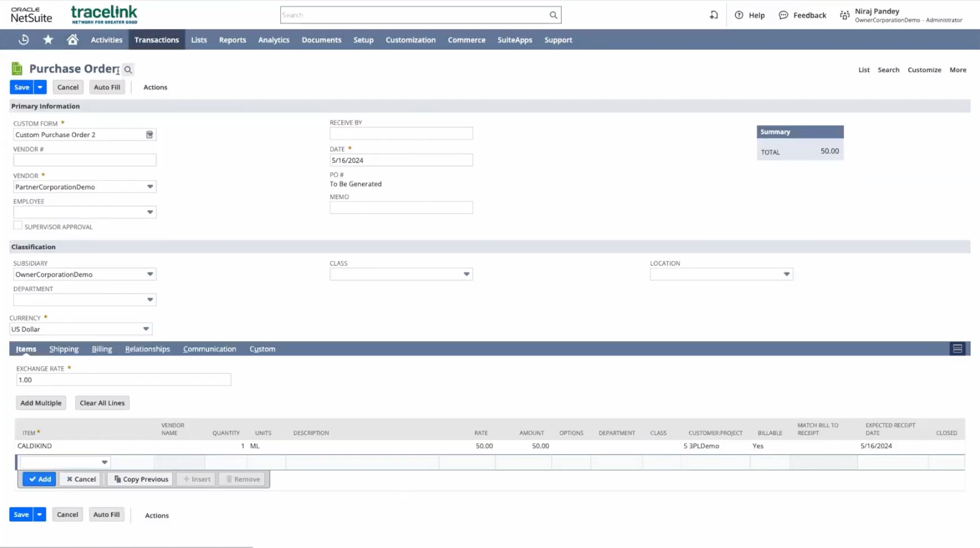Go to the Home house icon
980x548 pixels.
[72, 40]
